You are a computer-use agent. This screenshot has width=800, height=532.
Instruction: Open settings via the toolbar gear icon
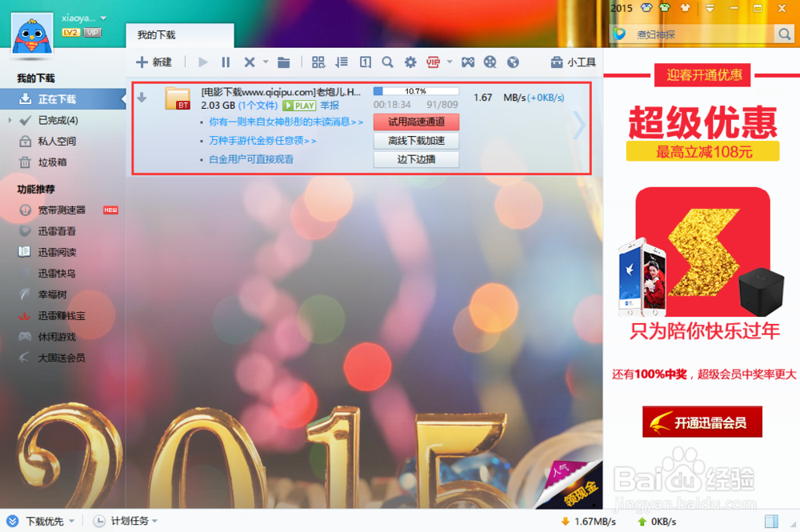[x=410, y=62]
